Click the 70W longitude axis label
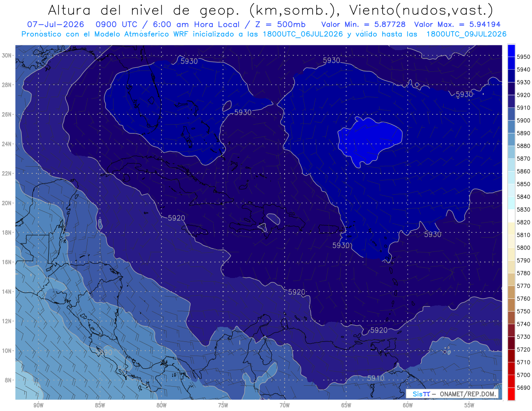The height and width of the screenshot is (411, 532). [285, 406]
